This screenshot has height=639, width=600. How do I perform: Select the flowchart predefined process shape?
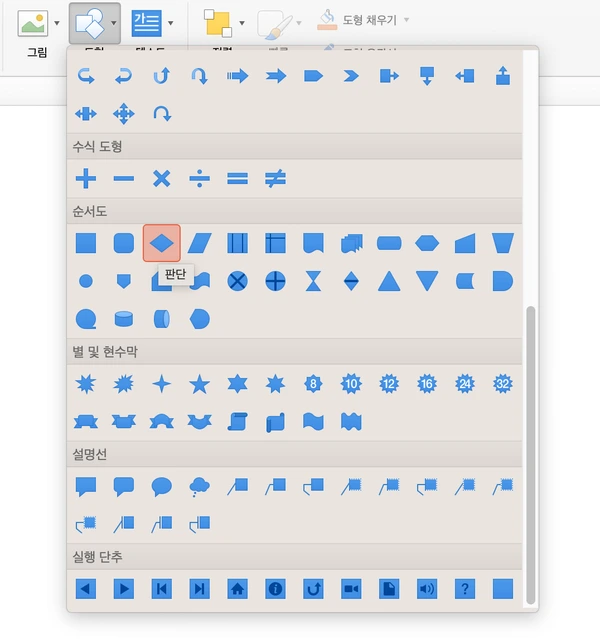pyautogui.click(x=238, y=243)
